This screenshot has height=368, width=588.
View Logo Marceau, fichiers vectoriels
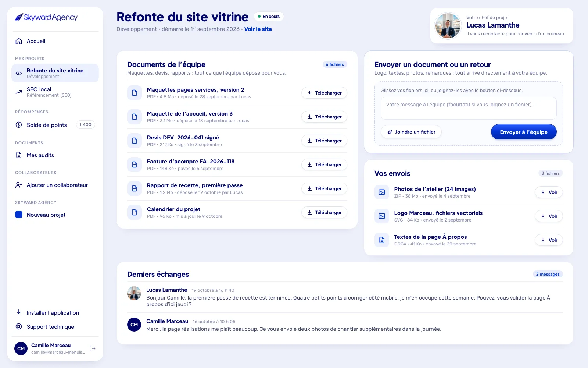pos(549,216)
